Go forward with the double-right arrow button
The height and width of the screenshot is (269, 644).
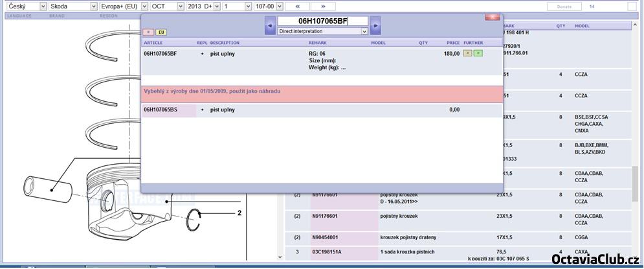click(324, 6)
